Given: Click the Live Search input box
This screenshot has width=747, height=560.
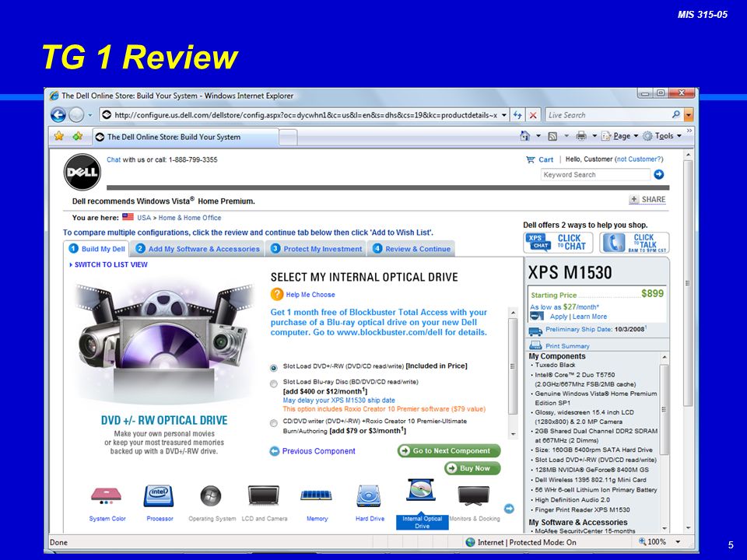Looking at the screenshot, I should pos(608,115).
